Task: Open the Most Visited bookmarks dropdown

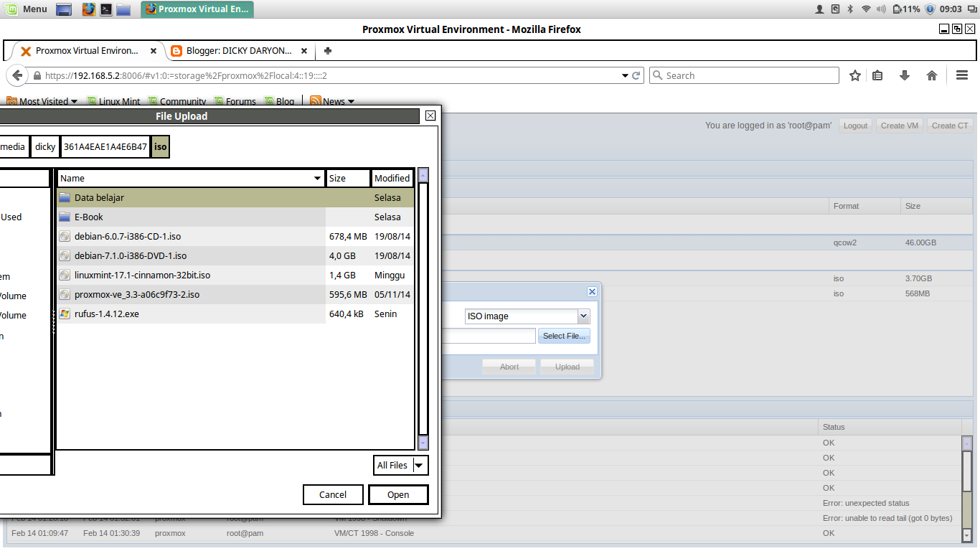Action: point(42,101)
